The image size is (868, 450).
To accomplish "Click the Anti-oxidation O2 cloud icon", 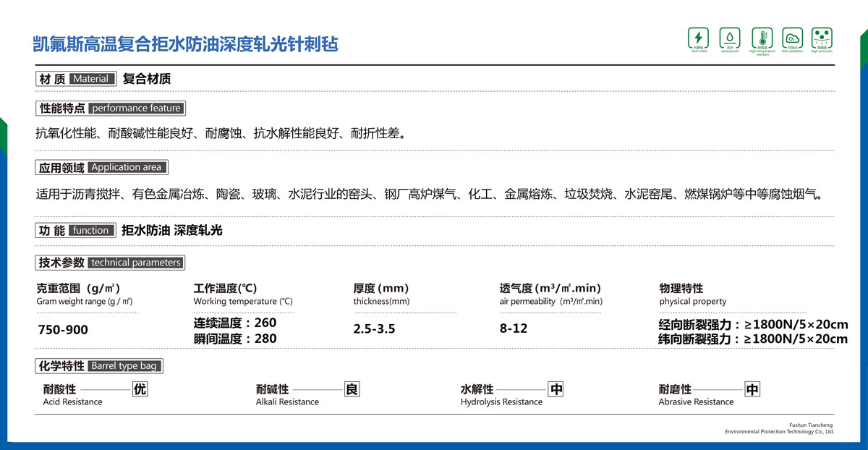I will click(792, 38).
